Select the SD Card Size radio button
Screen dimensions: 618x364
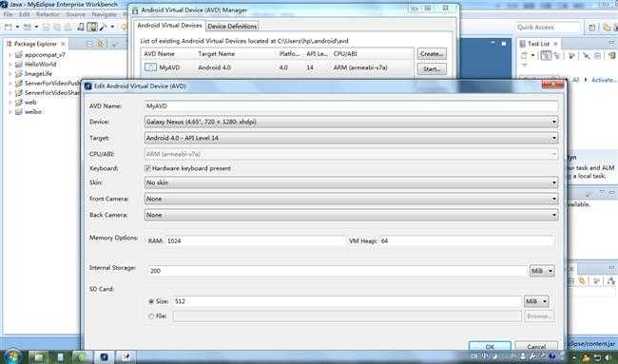pyautogui.click(x=151, y=301)
